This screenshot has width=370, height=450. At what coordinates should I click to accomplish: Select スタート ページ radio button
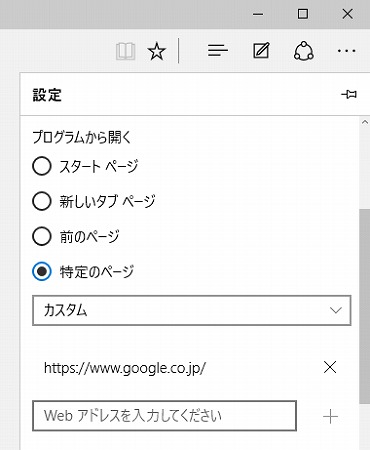pyautogui.click(x=42, y=166)
